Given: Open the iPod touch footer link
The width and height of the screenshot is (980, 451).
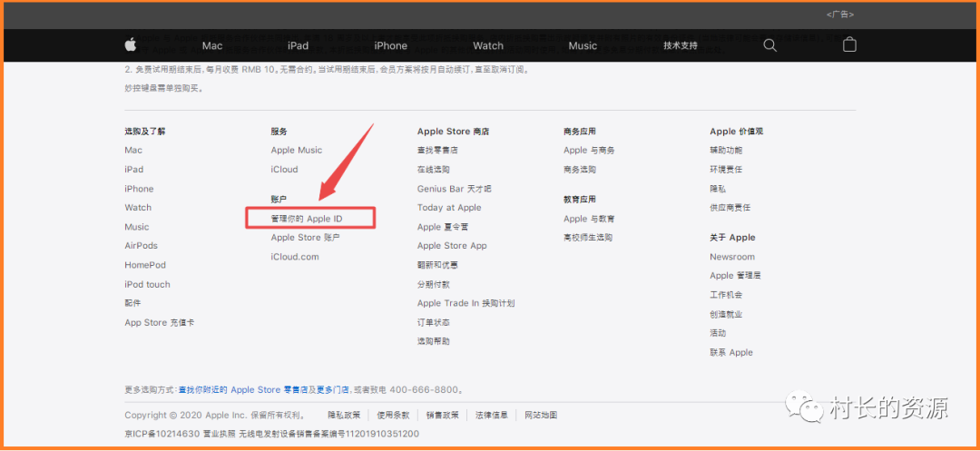Looking at the screenshot, I should tap(147, 284).
